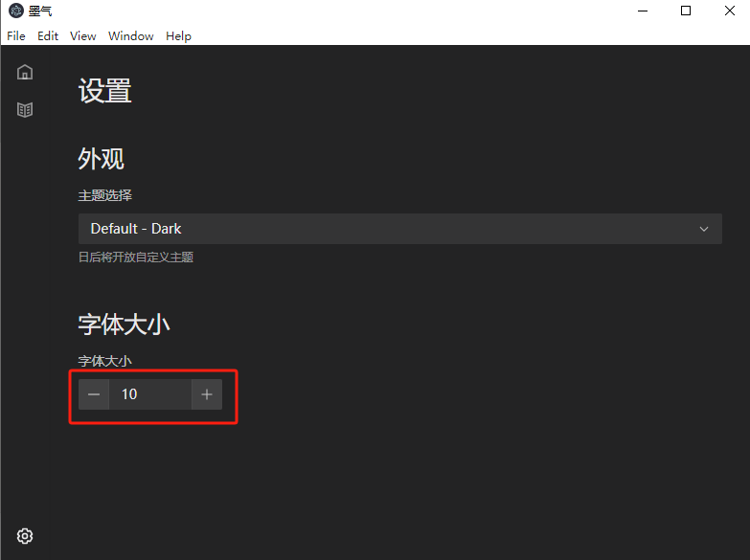Open the home page sidebar icon
This screenshot has height=560, width=750.
coord(25,72)
